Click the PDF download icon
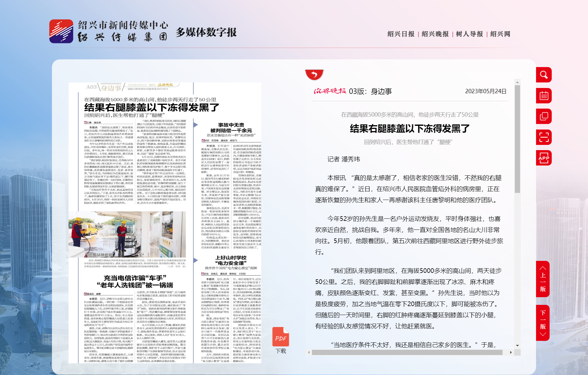 point(281,337)
